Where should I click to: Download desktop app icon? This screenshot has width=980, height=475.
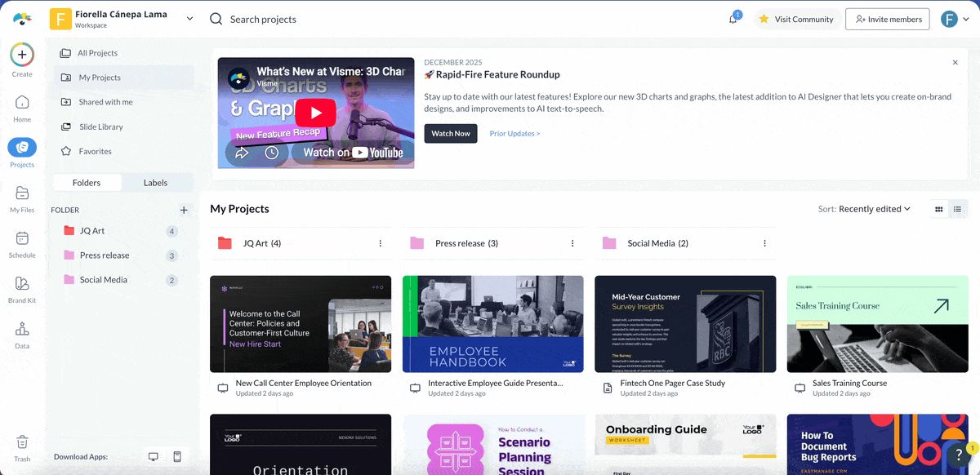pos(153,457)
